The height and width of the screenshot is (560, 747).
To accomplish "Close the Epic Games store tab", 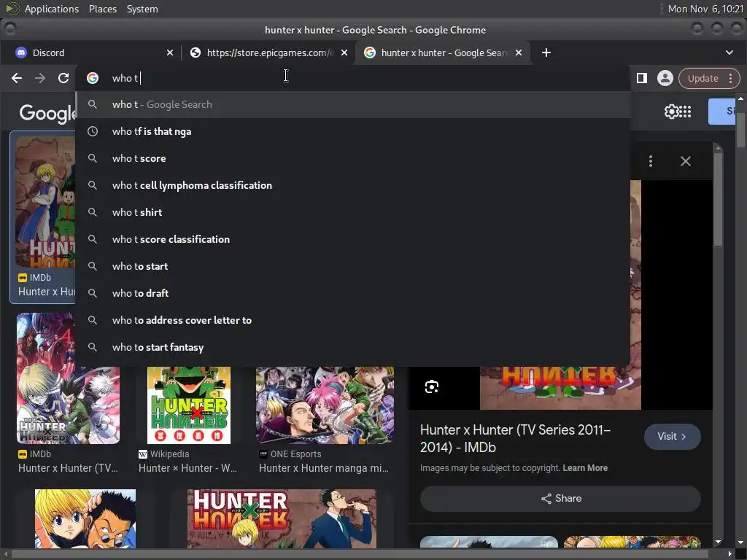I will pyautogui.click(x=344, y=52).
